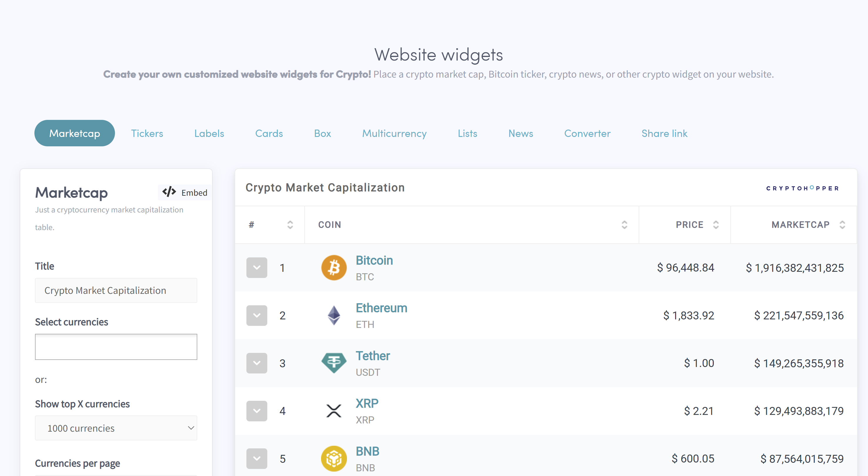Screen dimensions: 868x476
Task: Click Bitcoin price $ 96,448.84
Action: tap(685, 268)
